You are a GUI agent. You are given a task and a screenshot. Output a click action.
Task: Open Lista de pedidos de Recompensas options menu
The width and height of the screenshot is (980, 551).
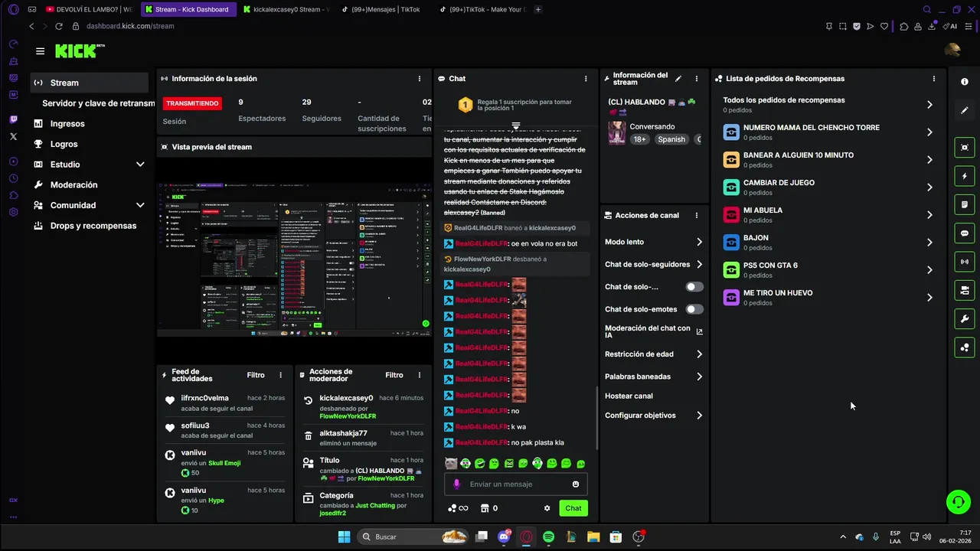coord(933,79)
